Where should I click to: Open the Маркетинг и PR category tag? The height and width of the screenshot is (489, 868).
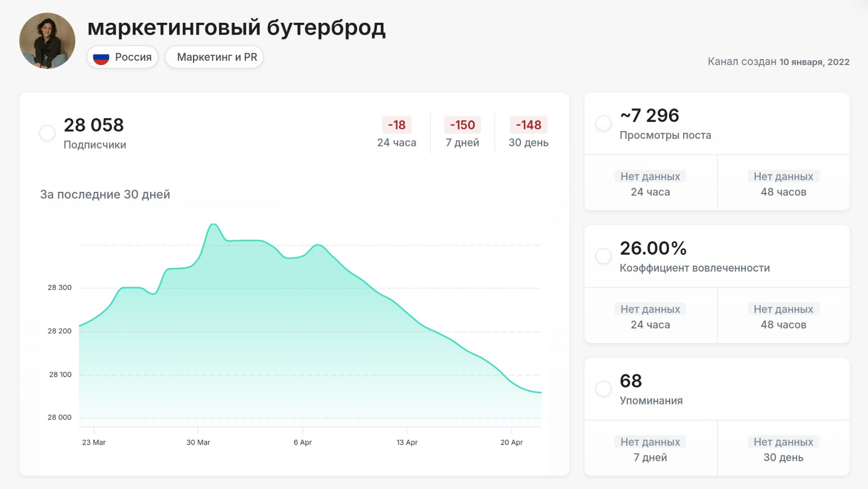214,57
